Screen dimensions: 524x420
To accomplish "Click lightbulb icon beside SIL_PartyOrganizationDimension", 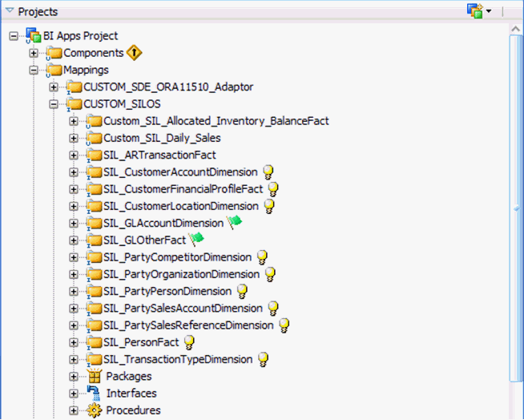I will coord(270,275).
